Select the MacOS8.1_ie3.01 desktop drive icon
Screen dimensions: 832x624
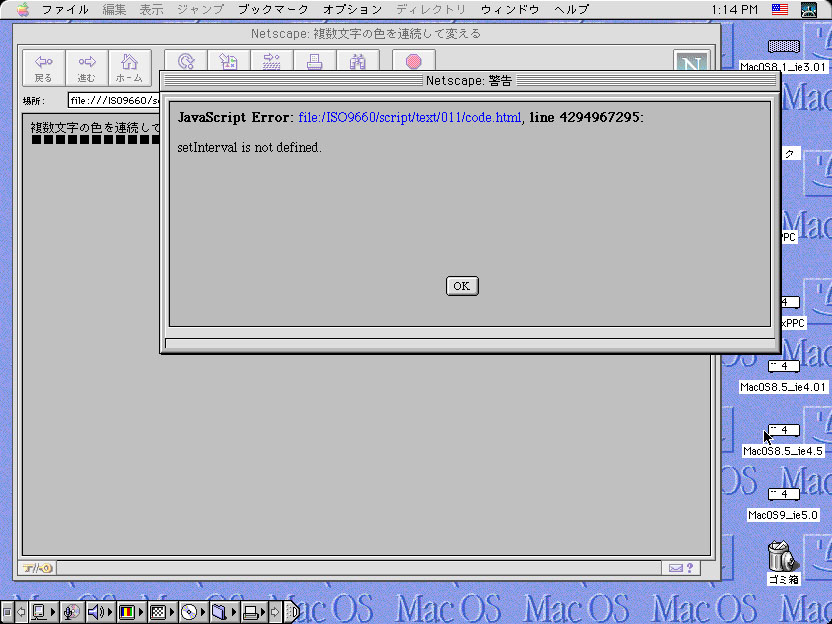pyautogui.click(x=783, y=46)
